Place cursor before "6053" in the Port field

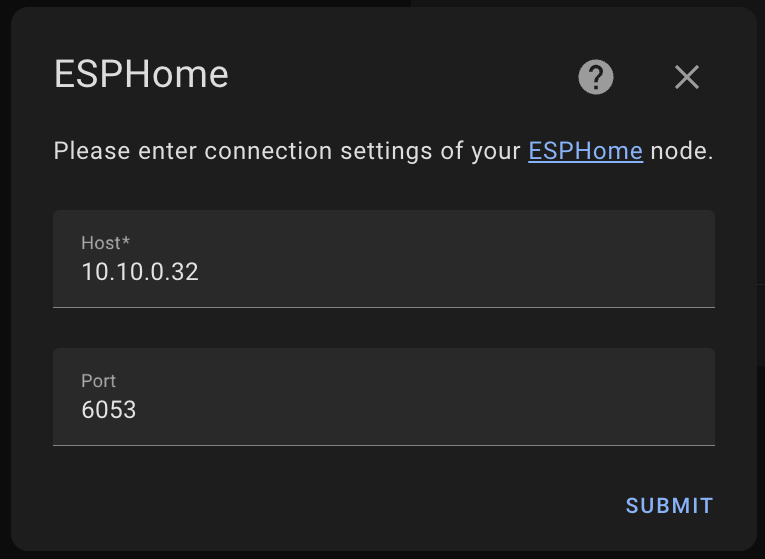[81, 409]
